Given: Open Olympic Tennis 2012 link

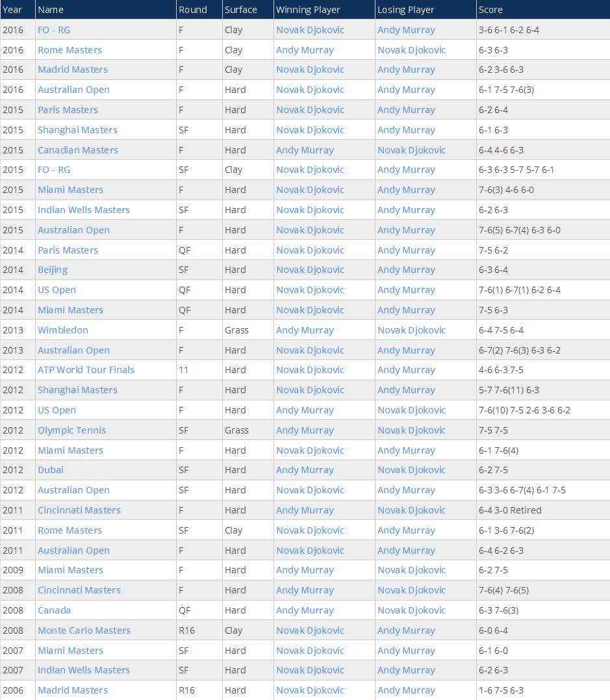Looking at the screenshot, I should point(72,430).
